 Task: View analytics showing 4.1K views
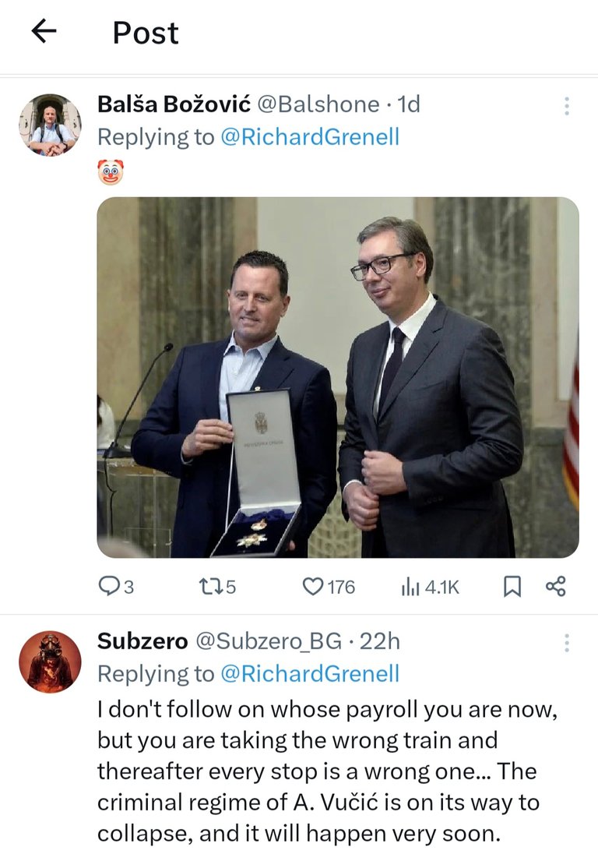pos(431,587)
